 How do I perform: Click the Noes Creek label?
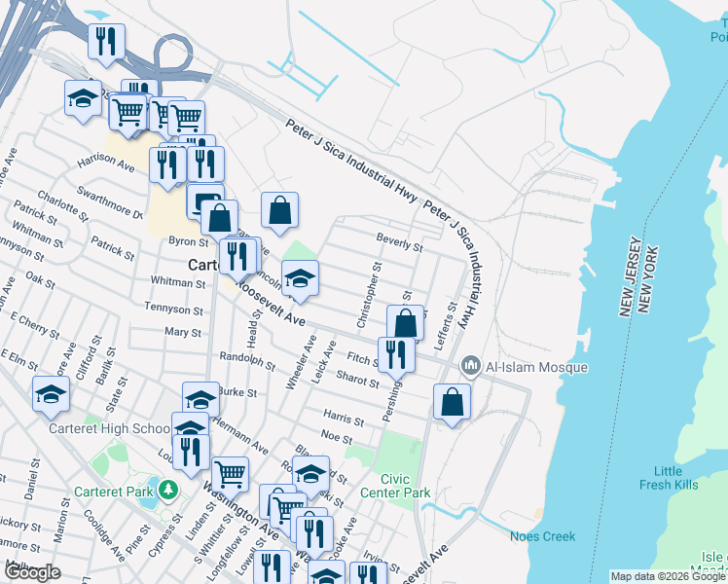click(542, 536)
